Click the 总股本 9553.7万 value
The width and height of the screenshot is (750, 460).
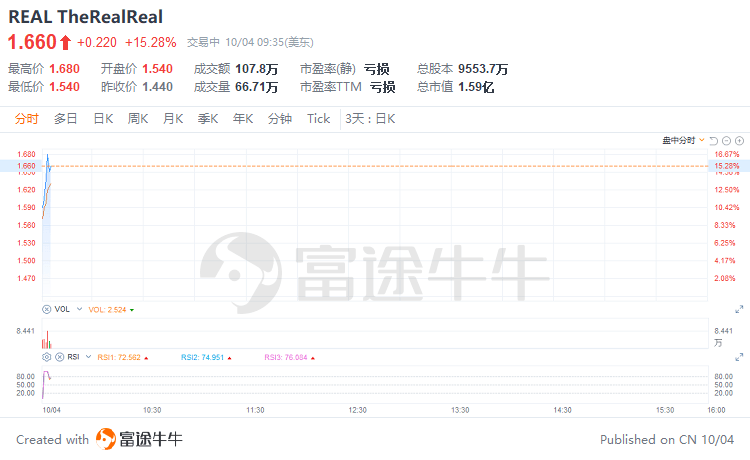pos(483,69)
